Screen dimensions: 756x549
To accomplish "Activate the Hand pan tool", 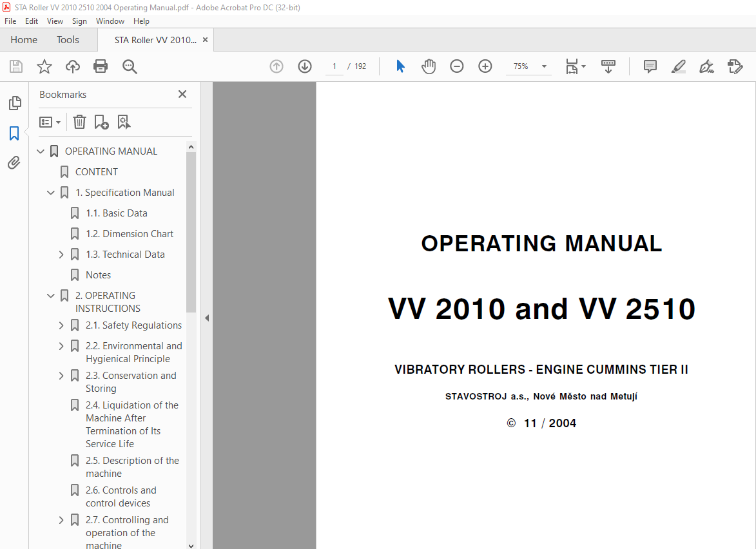I will pyautogui.click(x=429, y=66).
